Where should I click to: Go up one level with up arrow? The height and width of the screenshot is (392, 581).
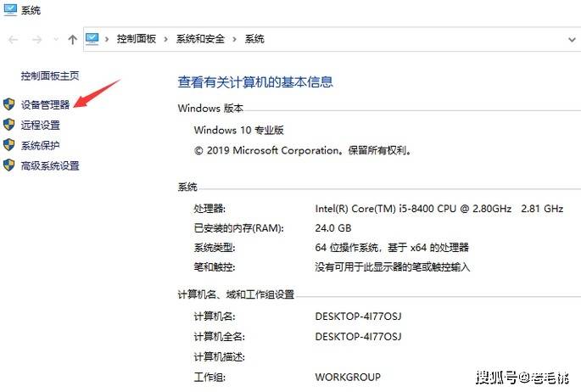click(73, 39)
